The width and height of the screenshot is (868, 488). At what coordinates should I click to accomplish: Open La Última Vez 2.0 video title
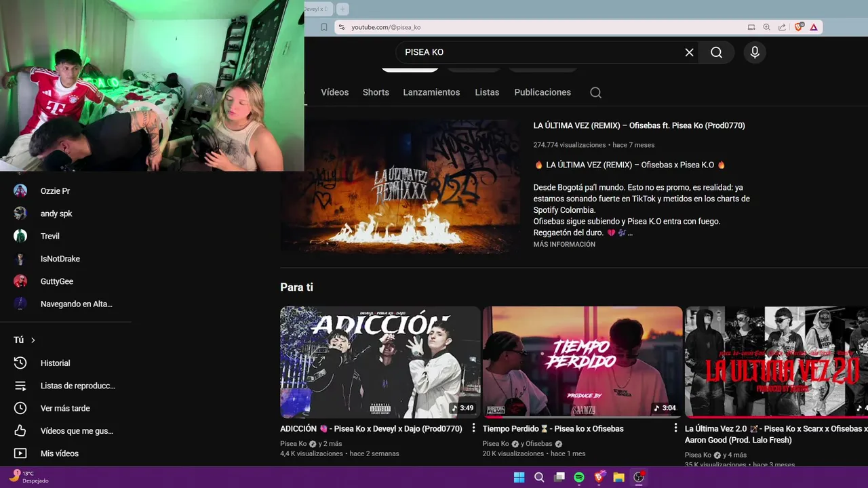tap(776, 434)
